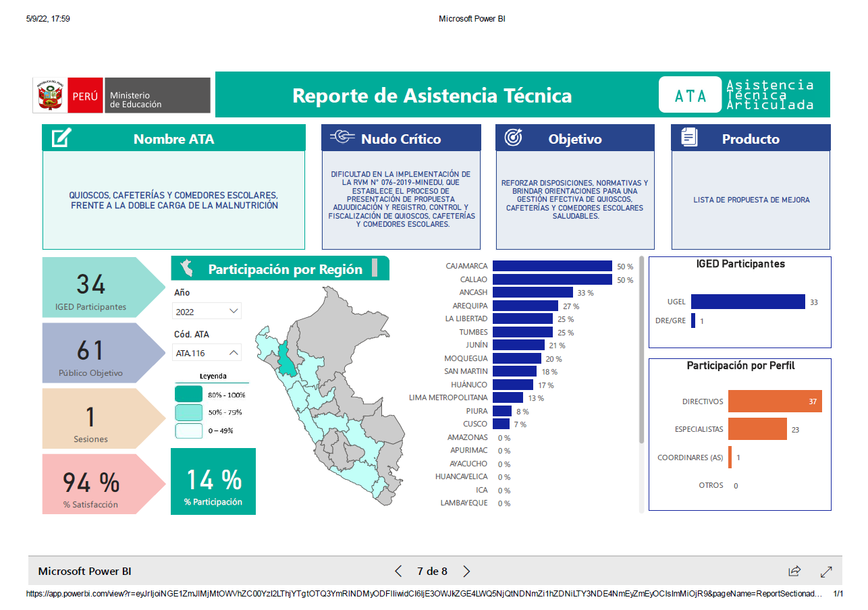Click the IGED Participantes chart title
The height and width of the screenshot is (610, 868).
(x=740, y=264)
